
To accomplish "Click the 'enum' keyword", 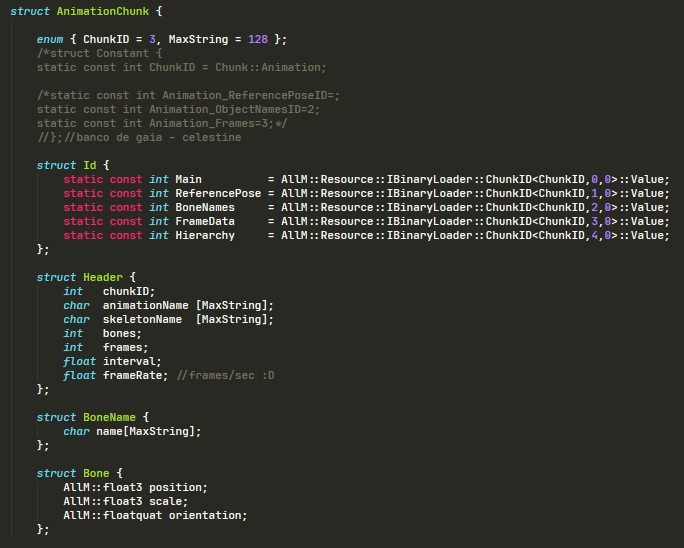I will (50, 39).
